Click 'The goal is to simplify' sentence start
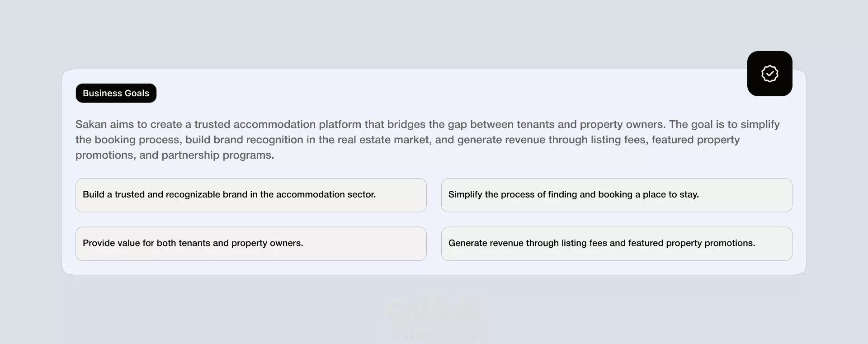This screenshot has width=868, height=344. (x=724, y=124)
